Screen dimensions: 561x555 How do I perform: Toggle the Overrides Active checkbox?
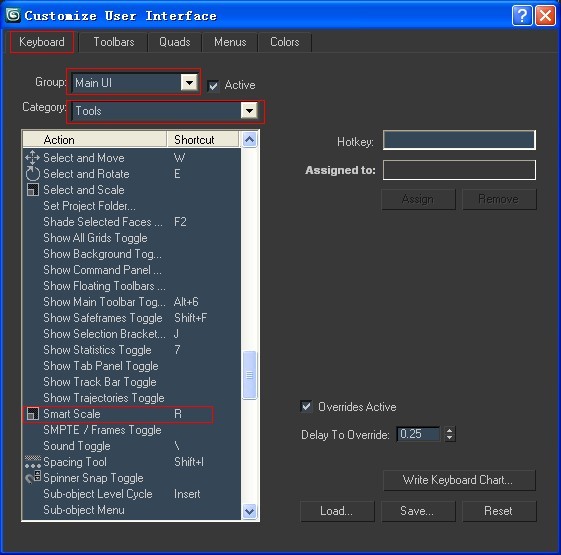pos(306,406)
